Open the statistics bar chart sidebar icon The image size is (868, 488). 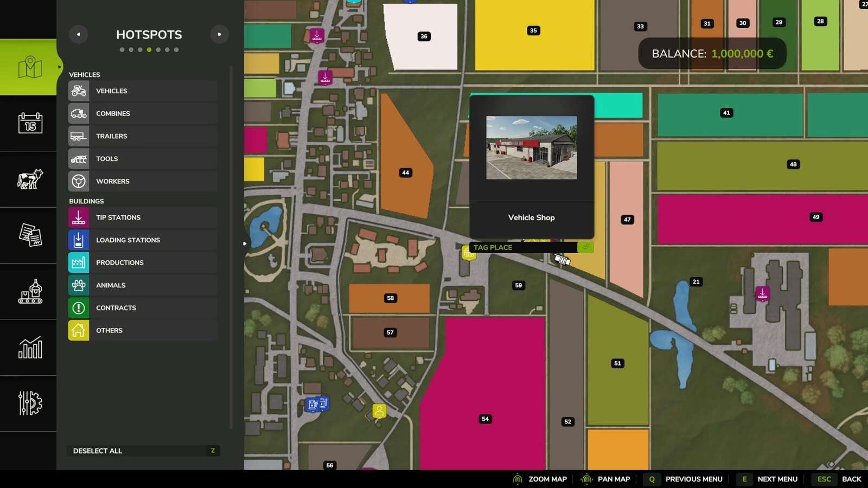30,348
